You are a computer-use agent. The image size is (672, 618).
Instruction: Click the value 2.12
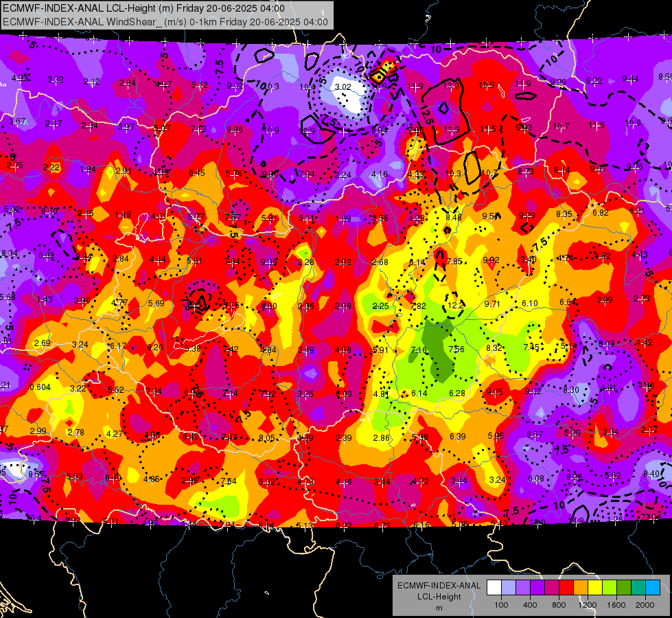point(92,82)
